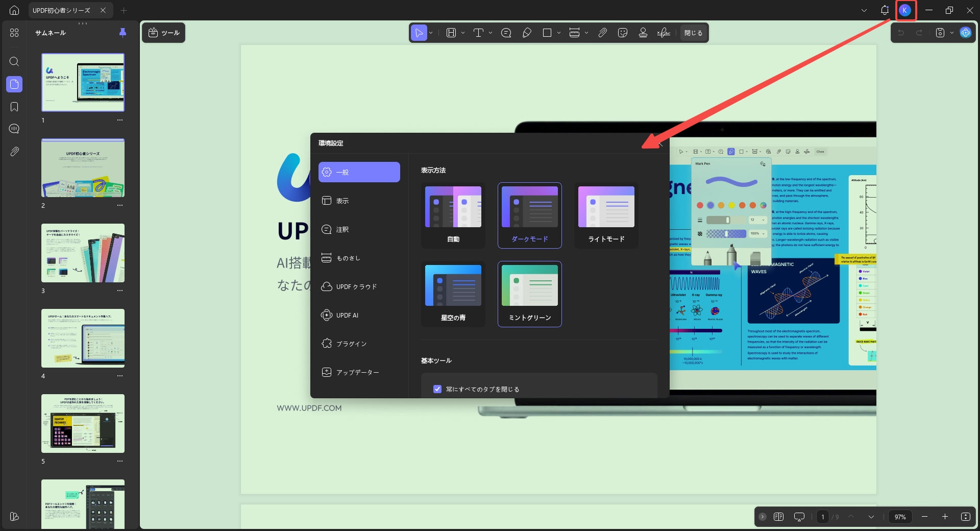Close the UPDF初心者シリーズ tab

[103, 10]
